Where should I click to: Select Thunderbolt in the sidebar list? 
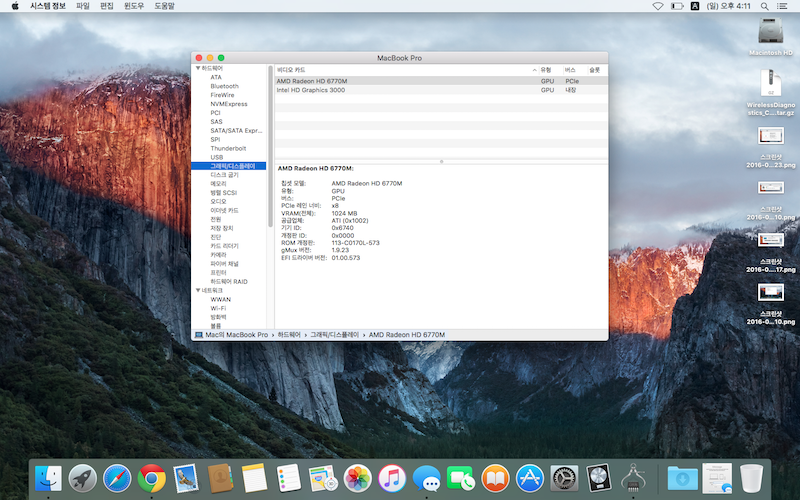pyautogui.click(x=228, y=148)
